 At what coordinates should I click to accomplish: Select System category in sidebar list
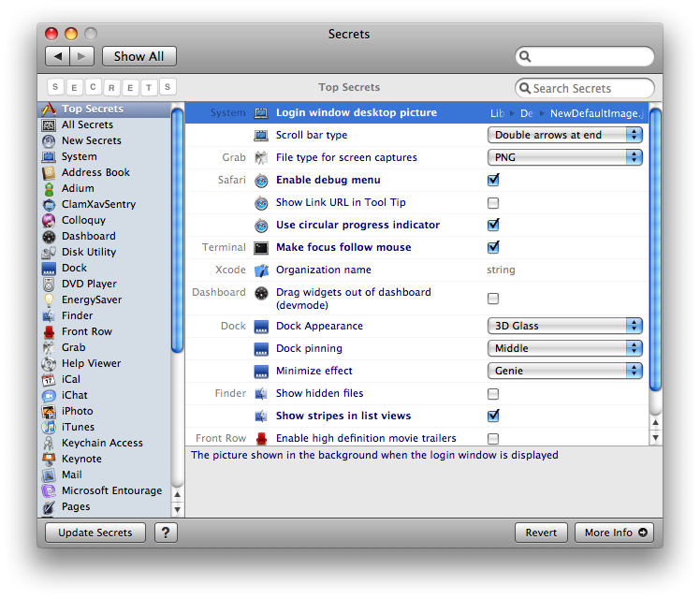[105, 156]
